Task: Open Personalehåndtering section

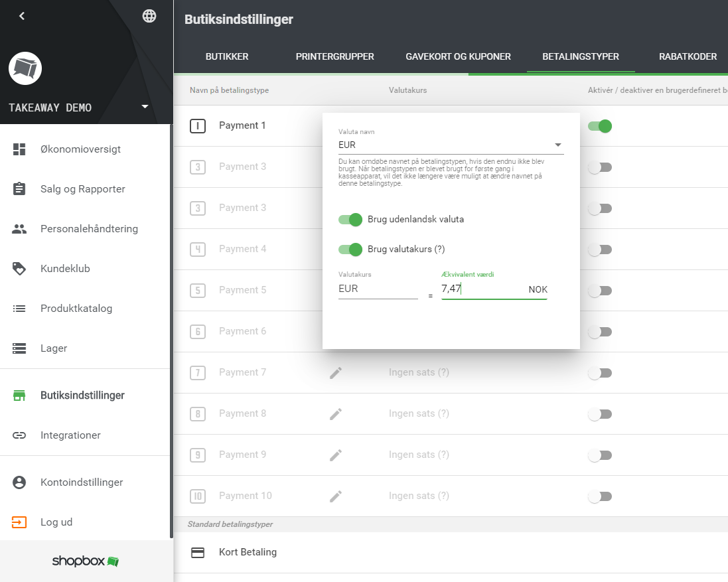Action: (89, 229)
